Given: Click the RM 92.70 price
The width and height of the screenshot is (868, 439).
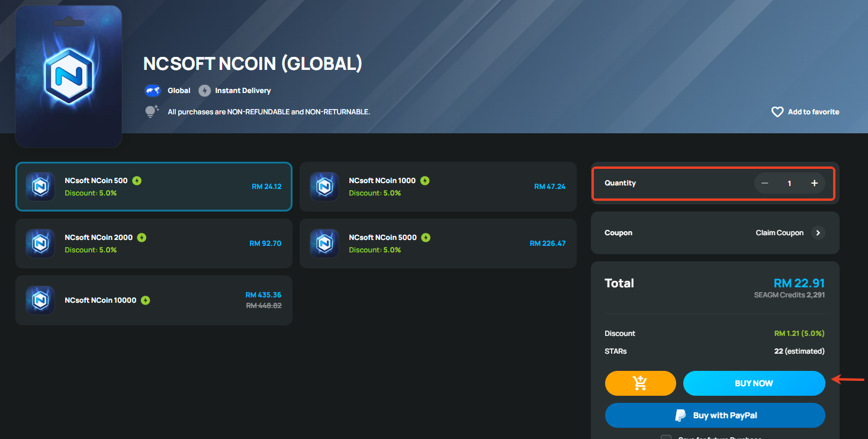Looking at the screenshot, I should [265, 243].
